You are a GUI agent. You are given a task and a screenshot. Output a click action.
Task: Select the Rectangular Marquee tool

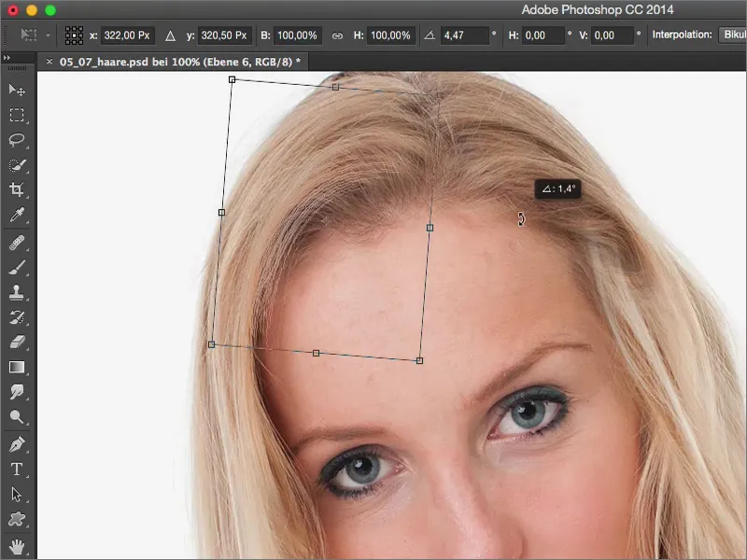click(17, 115)
